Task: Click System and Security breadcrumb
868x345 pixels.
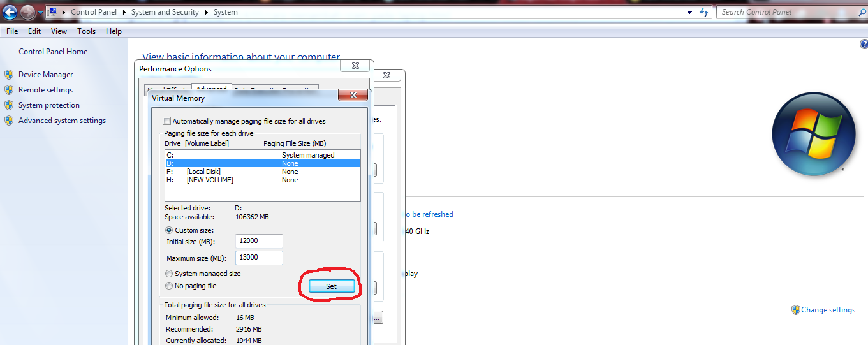Action: coord(165,12)
